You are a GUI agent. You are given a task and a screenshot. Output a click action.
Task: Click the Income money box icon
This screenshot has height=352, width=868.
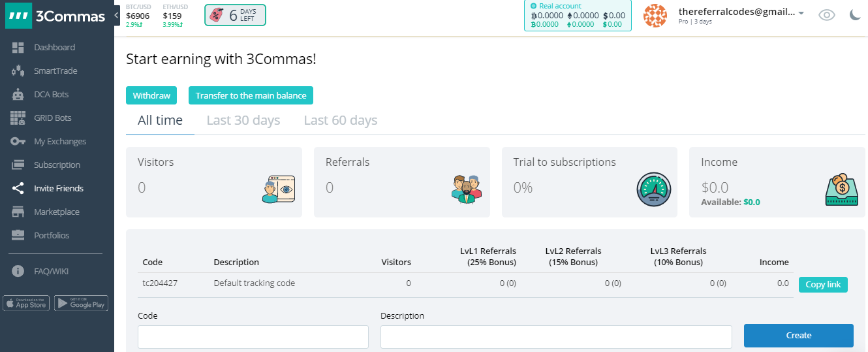coord(842,190)
